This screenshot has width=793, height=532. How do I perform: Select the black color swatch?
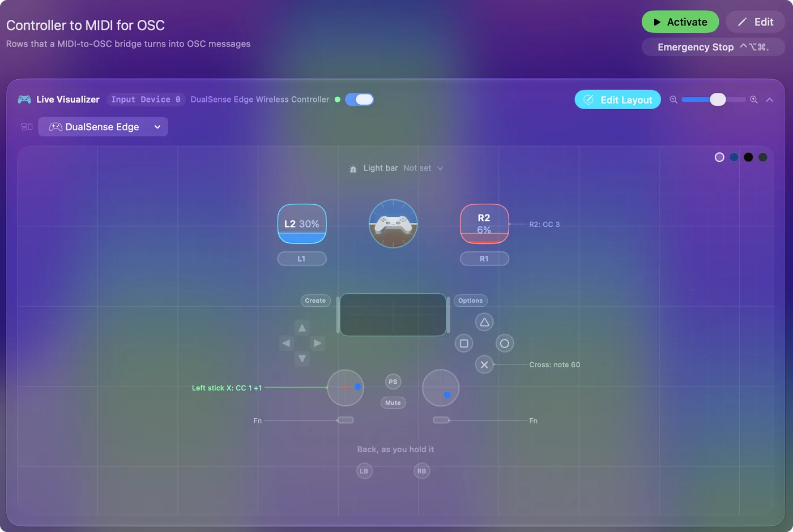(x=748, y=157)
